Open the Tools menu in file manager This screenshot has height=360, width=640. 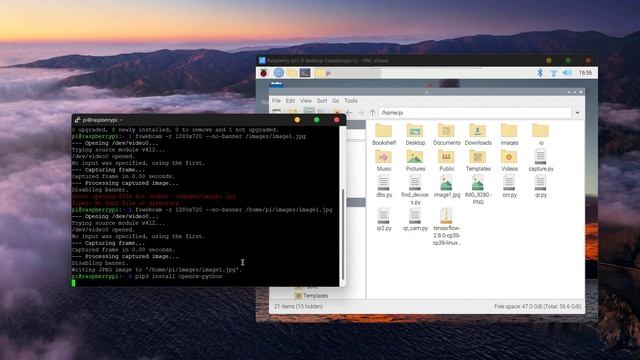point(351,100)
